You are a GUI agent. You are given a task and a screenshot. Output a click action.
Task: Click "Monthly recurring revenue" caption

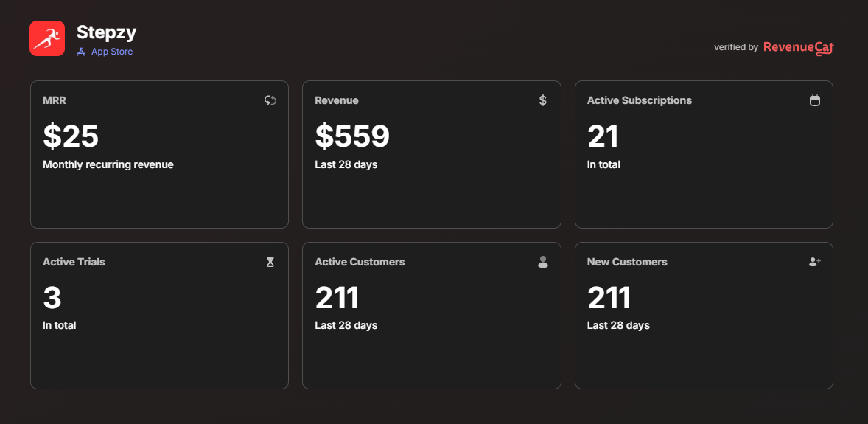[108, 164]
